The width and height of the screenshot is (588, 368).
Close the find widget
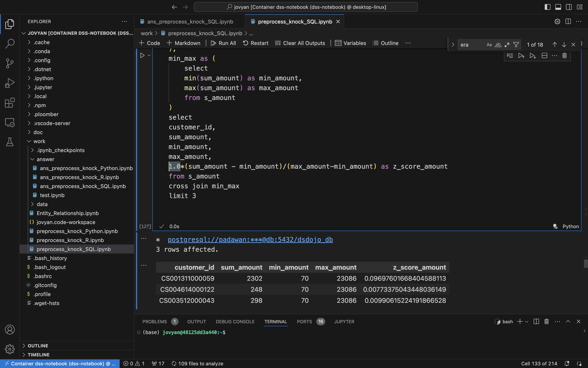(x=573, y=45)
